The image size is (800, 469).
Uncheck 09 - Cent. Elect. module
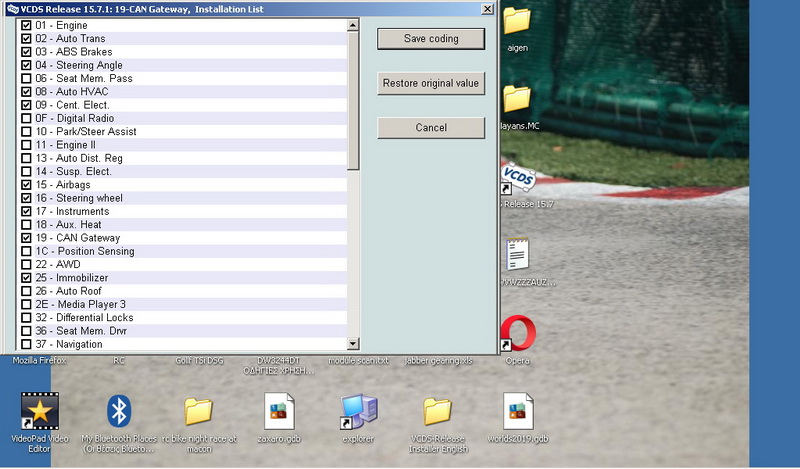[x=26, y=105]
